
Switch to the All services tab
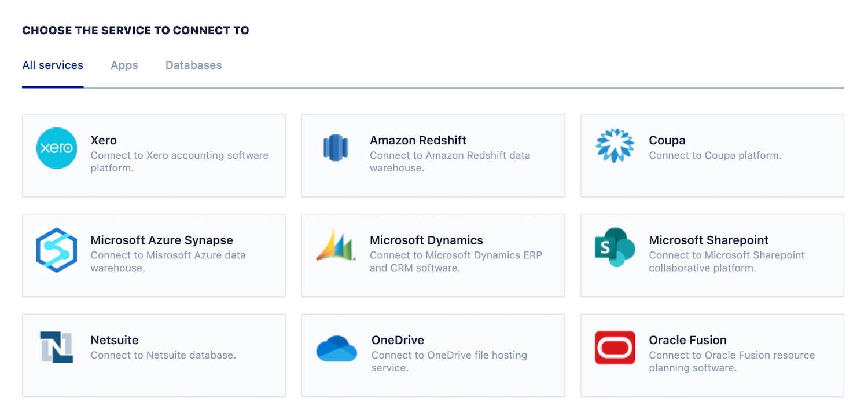point(53,65)
